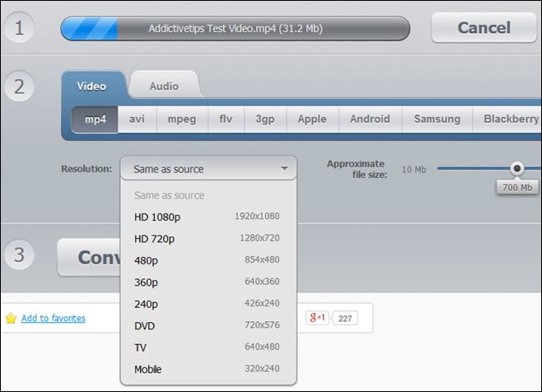Image resolution: width=542 pixels, height=392 pixels.
Task: Select the Video tab
Action: (91, 86)
